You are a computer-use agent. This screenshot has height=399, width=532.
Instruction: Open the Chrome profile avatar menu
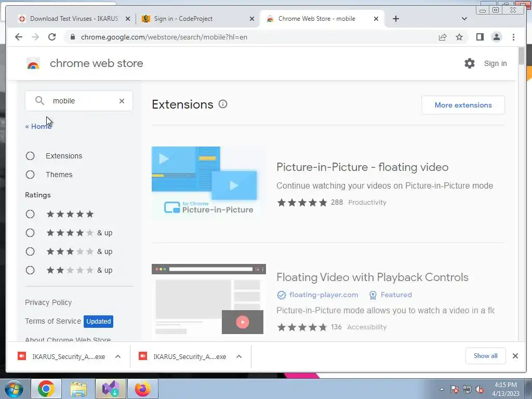point(496,37)
